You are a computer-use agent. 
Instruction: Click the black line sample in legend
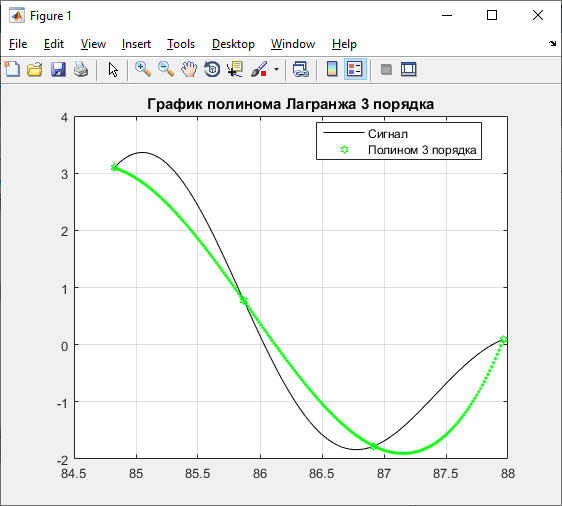pyautogui.click(x=344, y=133)
